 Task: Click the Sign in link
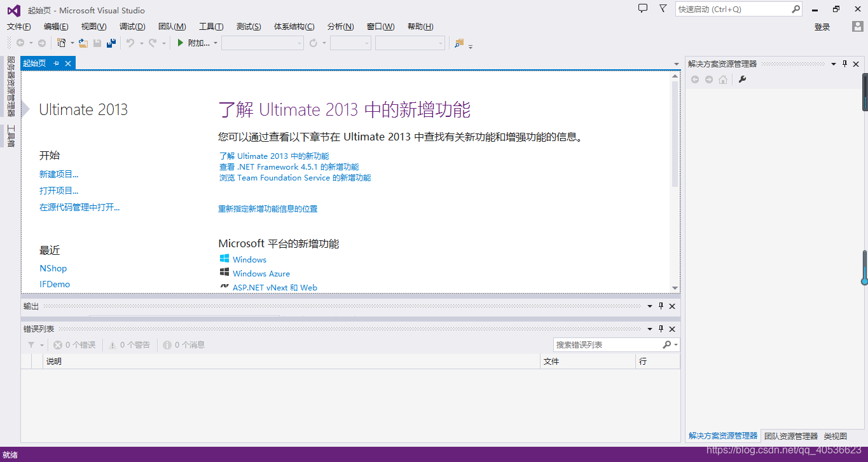point(822,27)
